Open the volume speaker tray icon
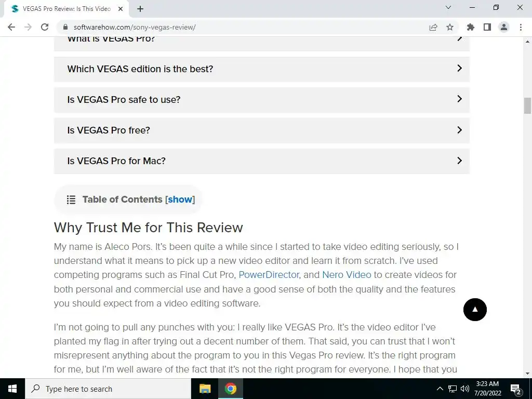This screenshot has width=532, height=399. pos(465,389)
